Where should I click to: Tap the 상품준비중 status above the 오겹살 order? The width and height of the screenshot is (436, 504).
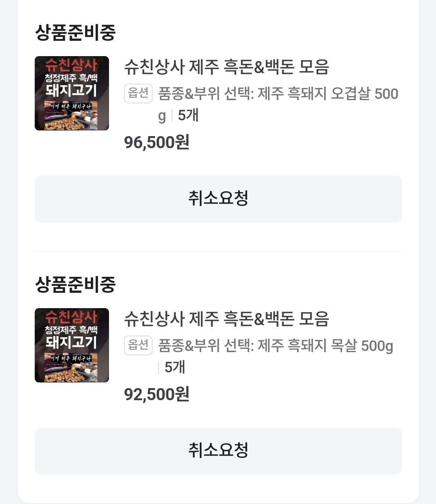tap(75, 32)
